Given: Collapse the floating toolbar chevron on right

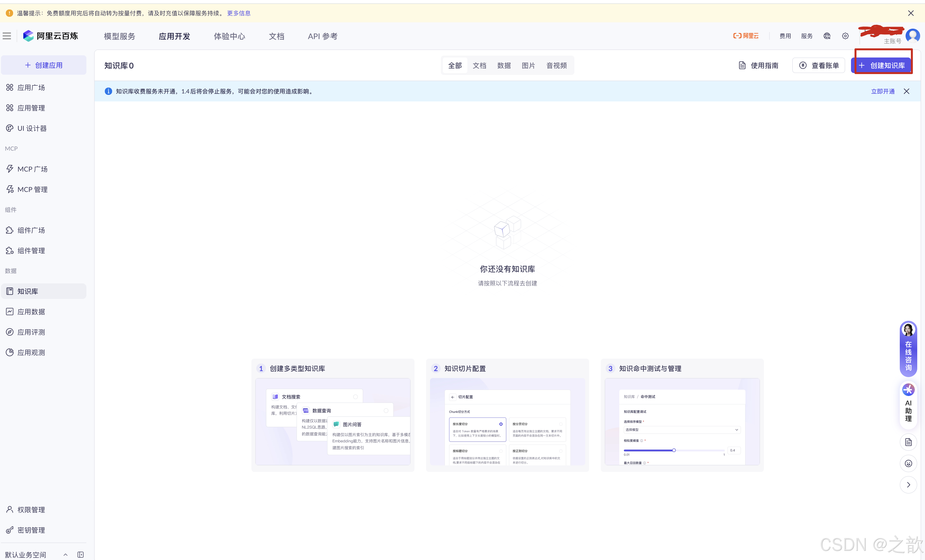Looking at the screenshot, I should coord(908,485).
